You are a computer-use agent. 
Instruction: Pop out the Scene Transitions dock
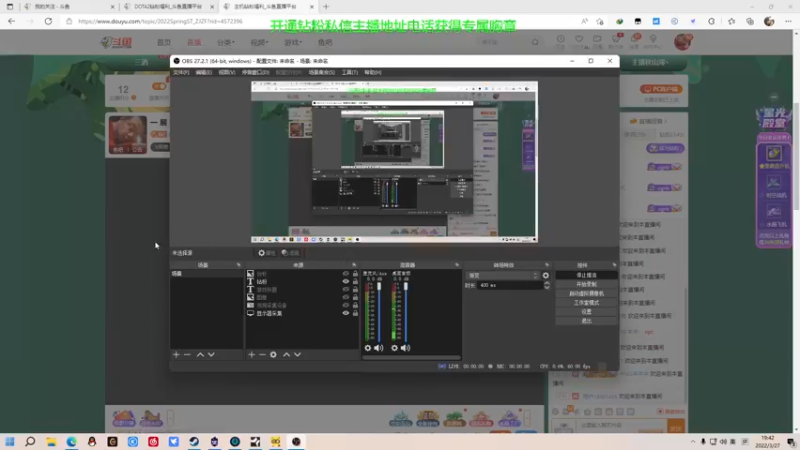click(547, 265)
